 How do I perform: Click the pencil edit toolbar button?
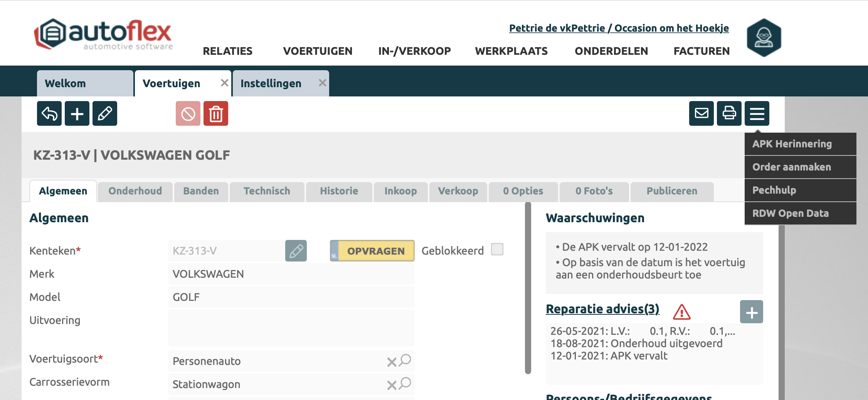[x=105, y=114]
